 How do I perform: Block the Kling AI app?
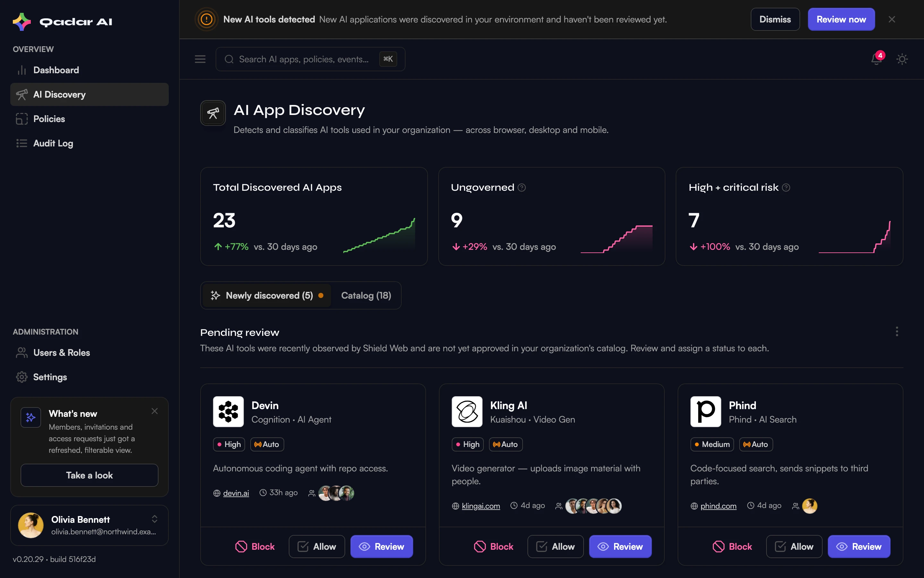pyautogui.click(x=493, y=547)
